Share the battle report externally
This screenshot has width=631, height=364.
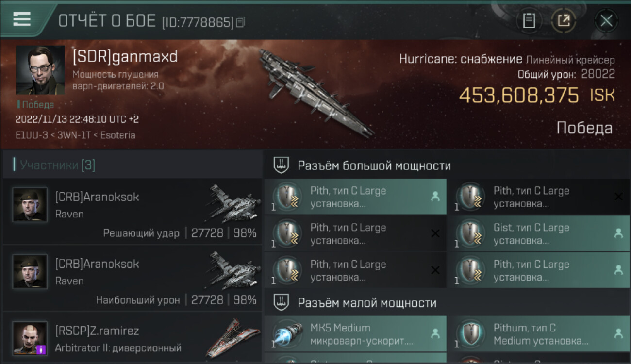(564, 20)
